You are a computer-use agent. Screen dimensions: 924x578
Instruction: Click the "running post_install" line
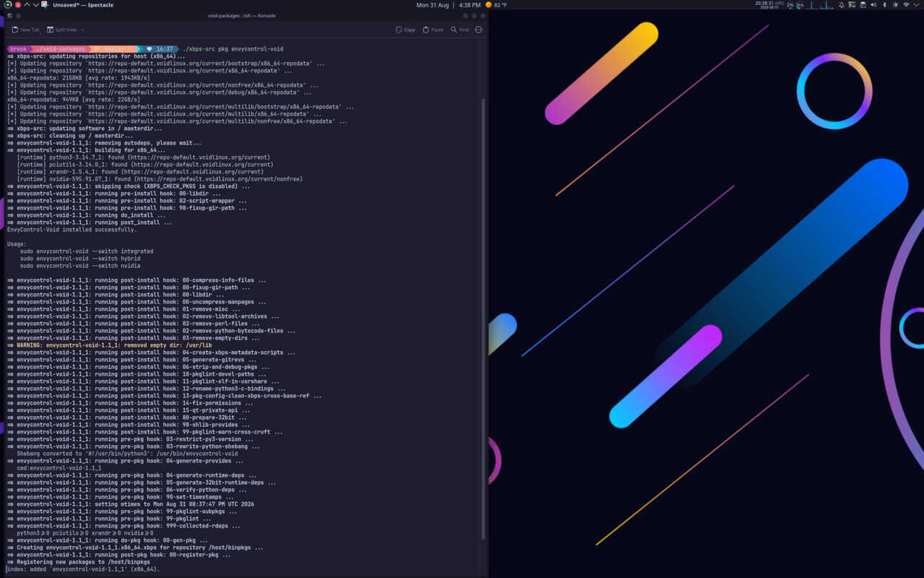[x=90, y=223]
